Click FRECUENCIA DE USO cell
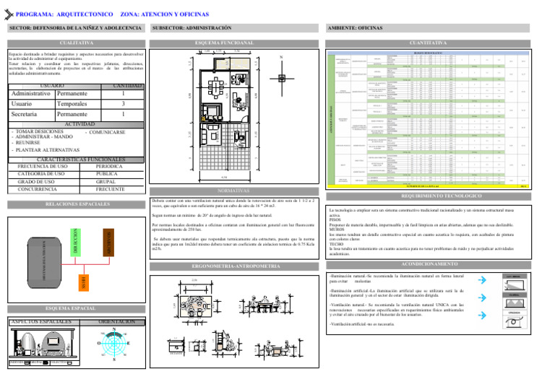This screenshot has width=555, height=392. coord(43,167)
